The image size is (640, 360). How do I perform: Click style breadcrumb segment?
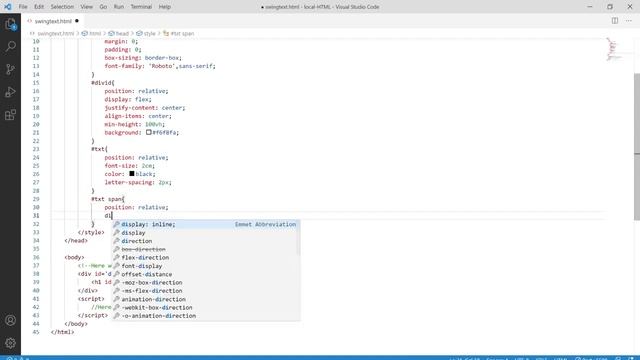(149, 33)
